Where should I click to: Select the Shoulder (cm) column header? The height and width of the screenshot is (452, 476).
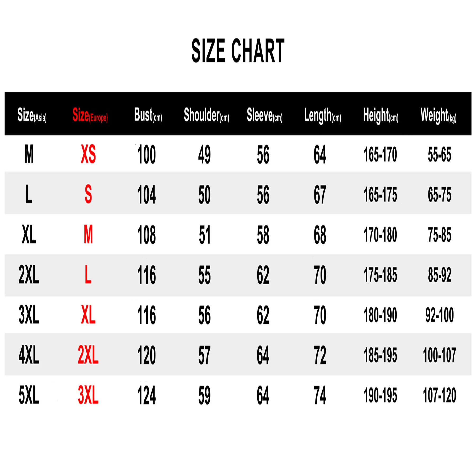[206, 115]
